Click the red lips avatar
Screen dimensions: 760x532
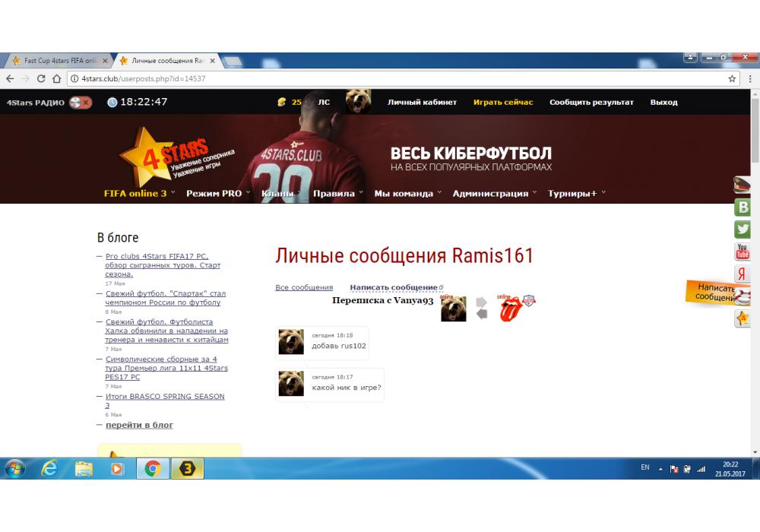coord(511,309)
